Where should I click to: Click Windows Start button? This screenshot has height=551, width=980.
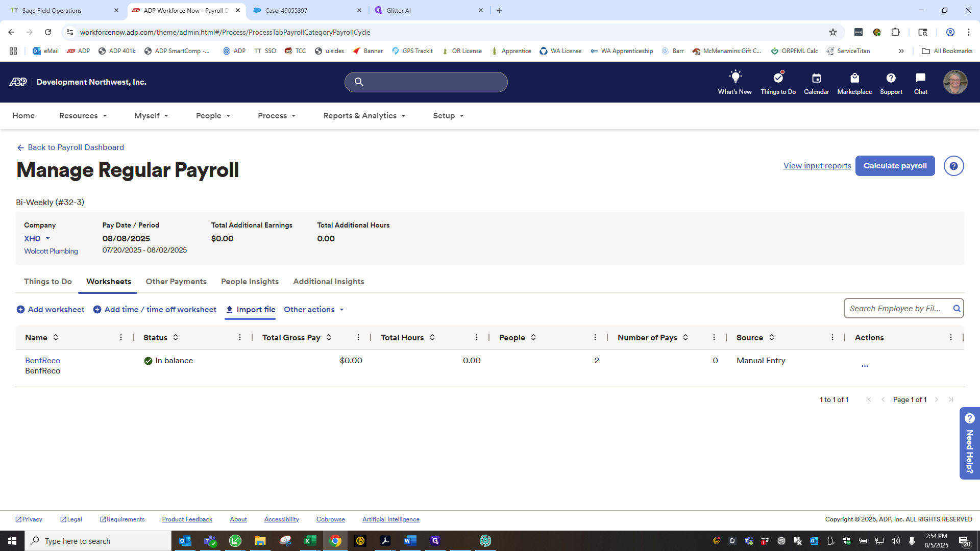(12, 541)
